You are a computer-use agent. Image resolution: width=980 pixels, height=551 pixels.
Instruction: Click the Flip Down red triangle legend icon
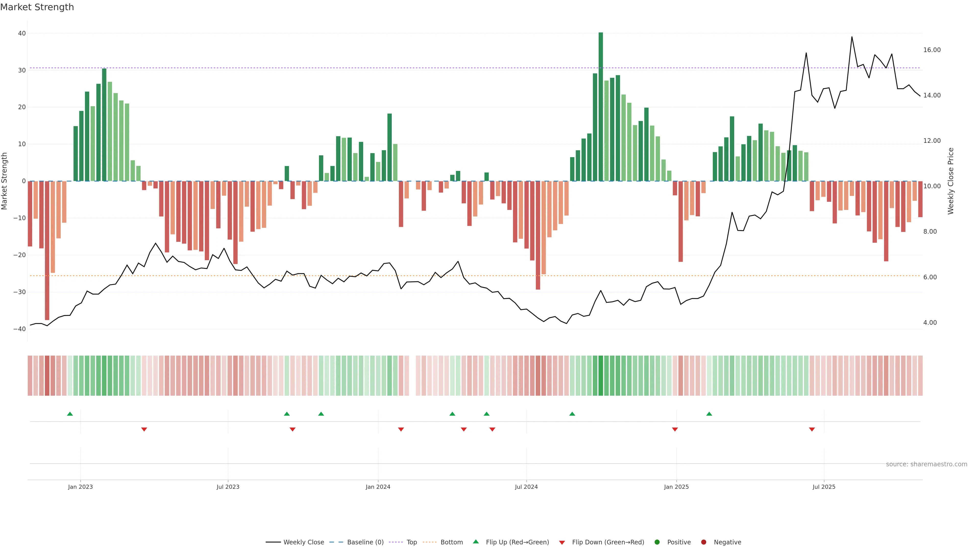pyautogui.click(x=562, y=542)
